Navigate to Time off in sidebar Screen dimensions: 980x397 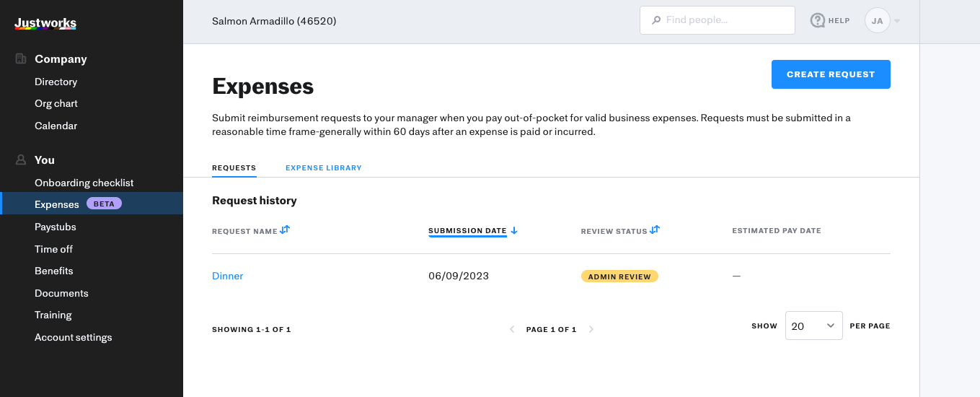tap(53, 249)
